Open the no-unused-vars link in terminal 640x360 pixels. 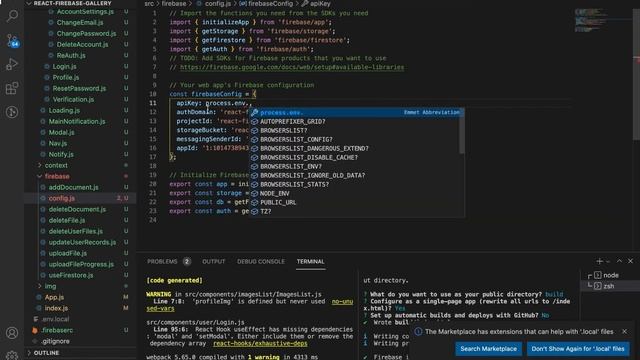click(342, 301)
